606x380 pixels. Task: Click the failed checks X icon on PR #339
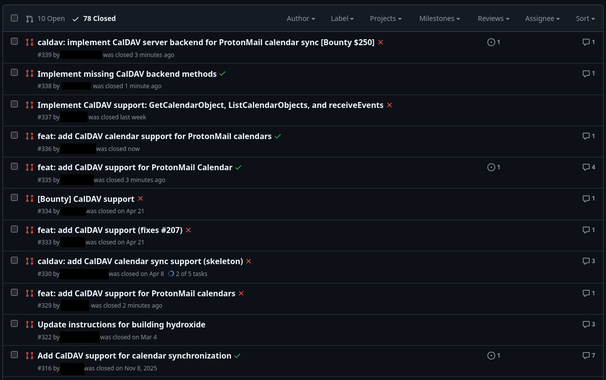[381, 43]
